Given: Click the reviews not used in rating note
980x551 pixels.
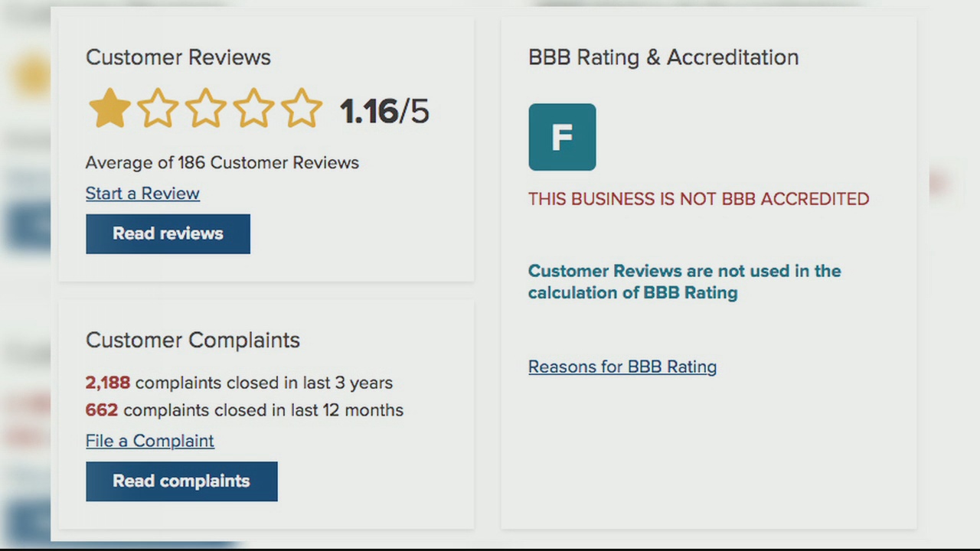Looking at the screenshot, I should [x=684, y=282].
